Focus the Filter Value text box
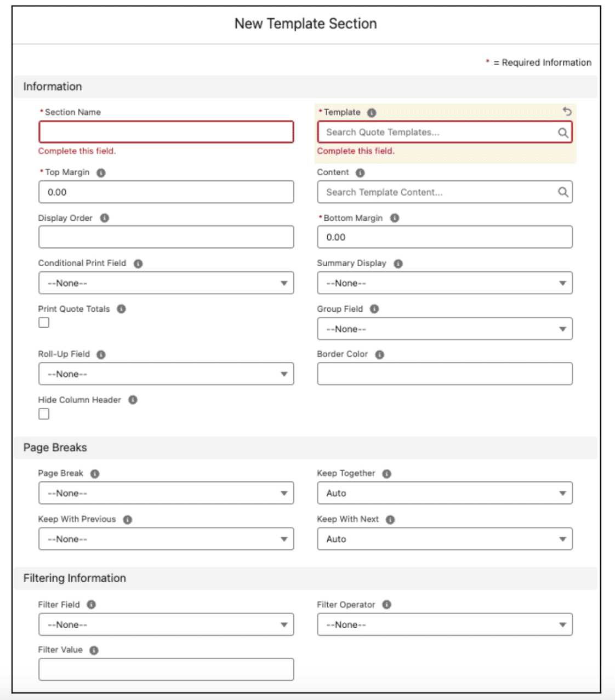 click(x=166, y=669)
